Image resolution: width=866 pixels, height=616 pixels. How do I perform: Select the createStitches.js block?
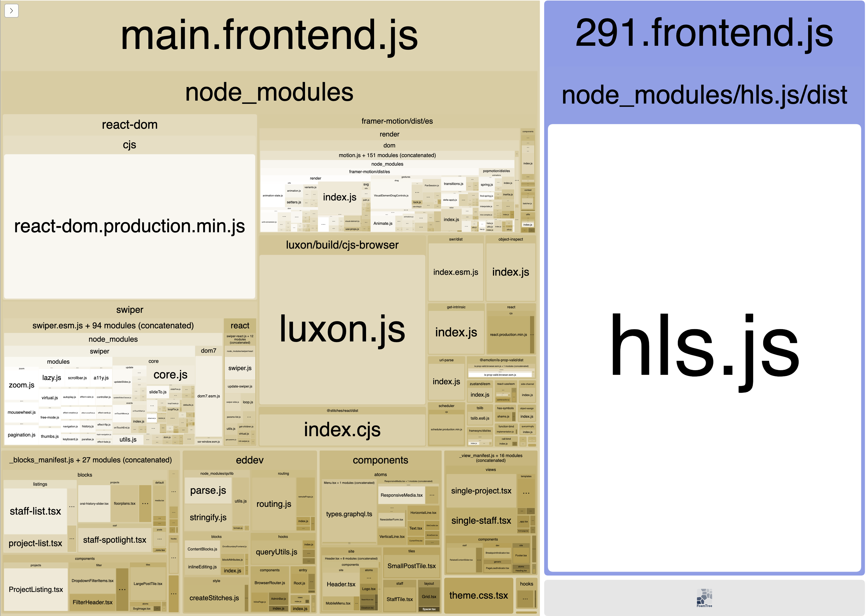pyautogui.click(x=214, y=598)
